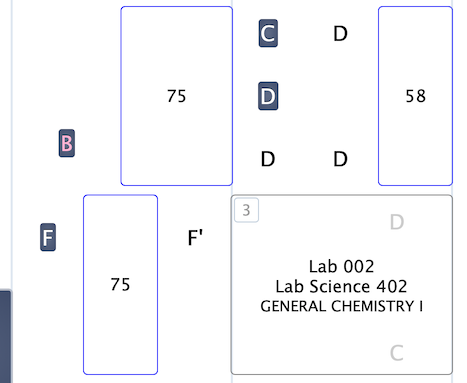The height and width of the screenshot is (383, 467).
Task: Click the dark sidebar panel edge
Action: [x=5, y=337]
